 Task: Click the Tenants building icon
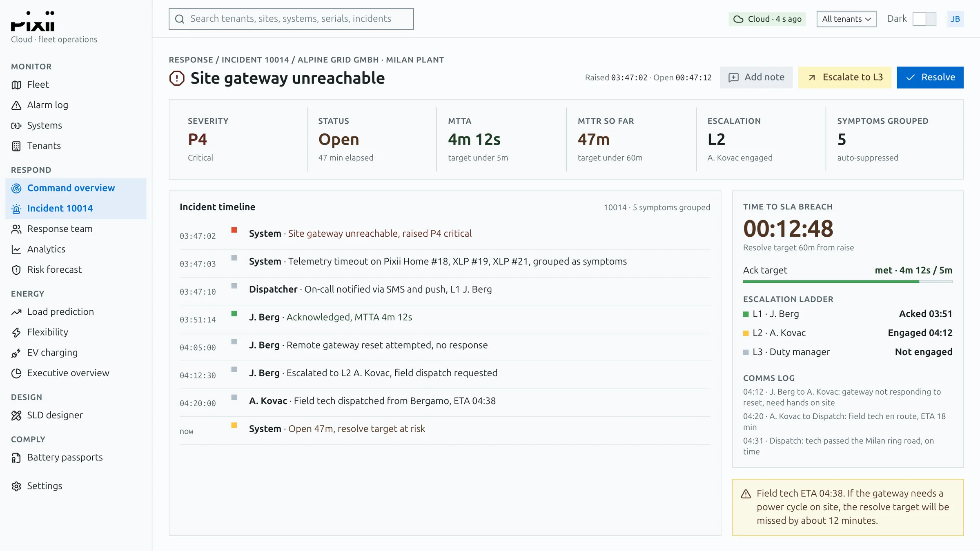tap(16, 146)
